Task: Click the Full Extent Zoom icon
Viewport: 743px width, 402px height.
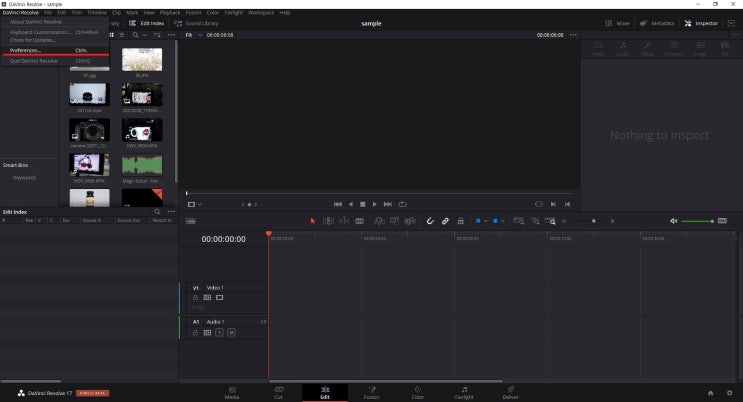Action: point(518,221)
